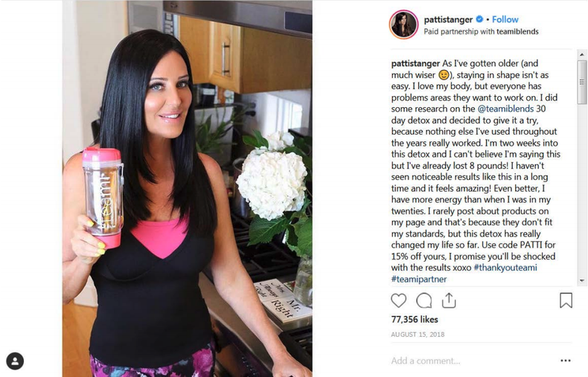Open comments using the speech bubble icon
Screen dimensions: 588x377
424,300
